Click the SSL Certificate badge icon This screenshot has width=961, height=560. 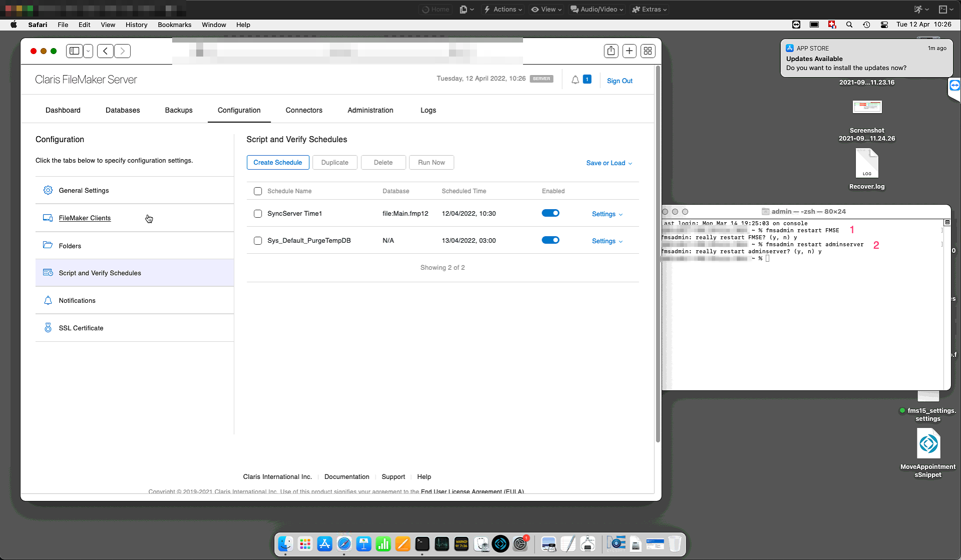48,328
